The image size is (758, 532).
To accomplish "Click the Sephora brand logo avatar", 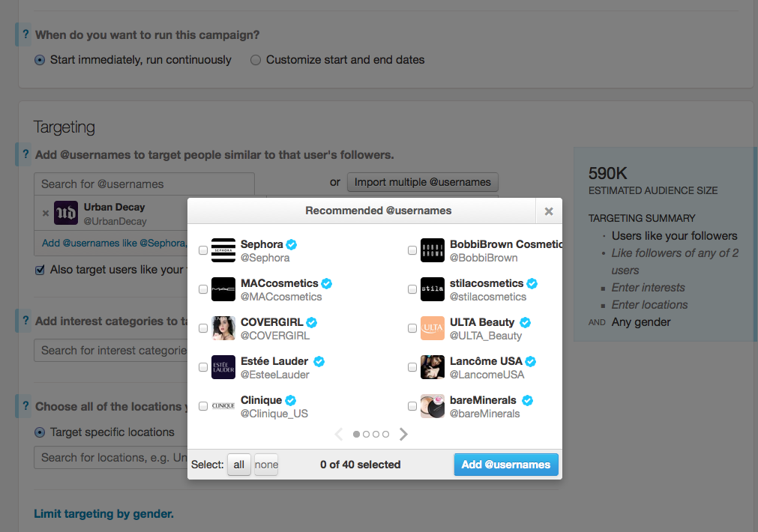I will [x=223, y=250].
